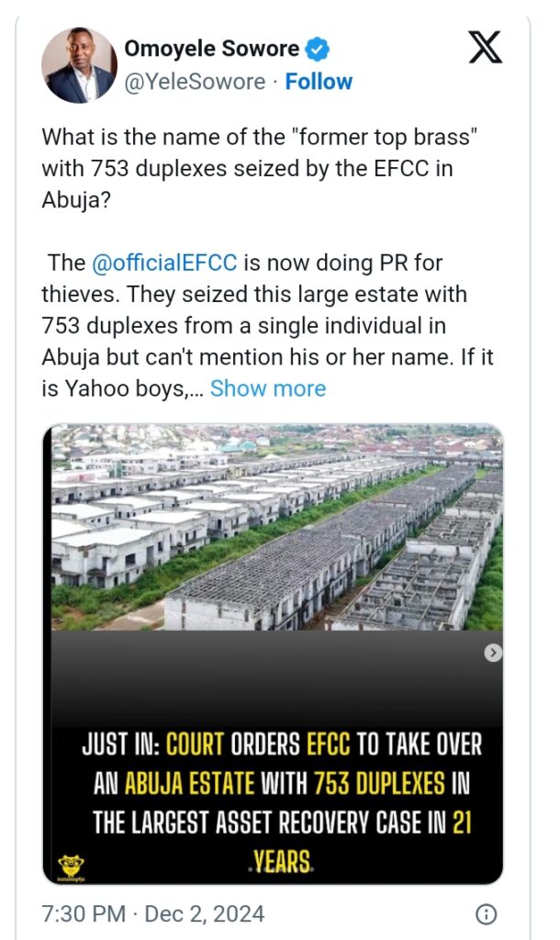Viewport: 560px width, 940px height.
Task: Open Omoyele Sowore's profile avatar
Action: point(80,65)
